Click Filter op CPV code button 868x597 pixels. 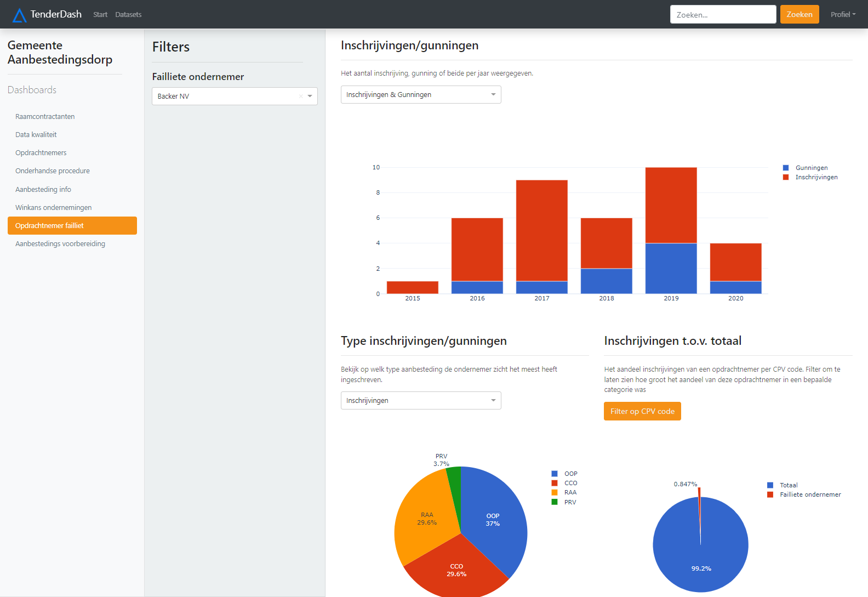[x=642, y=412]
